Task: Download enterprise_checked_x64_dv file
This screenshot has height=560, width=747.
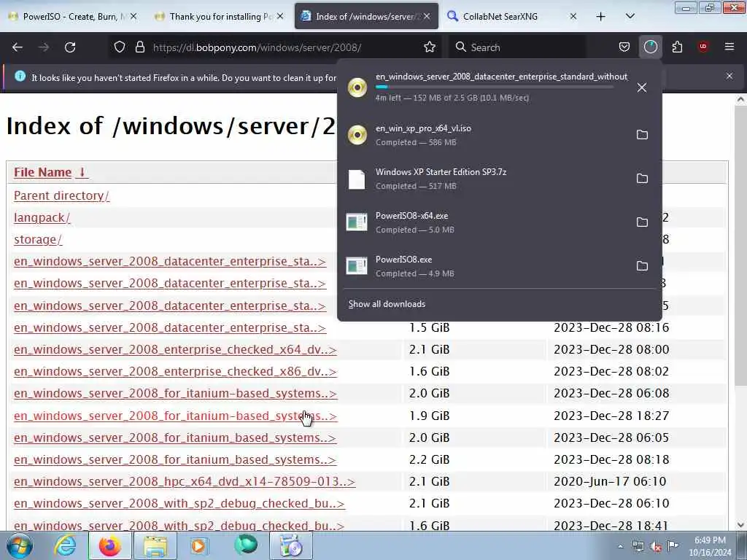Action: click(175, 349)
